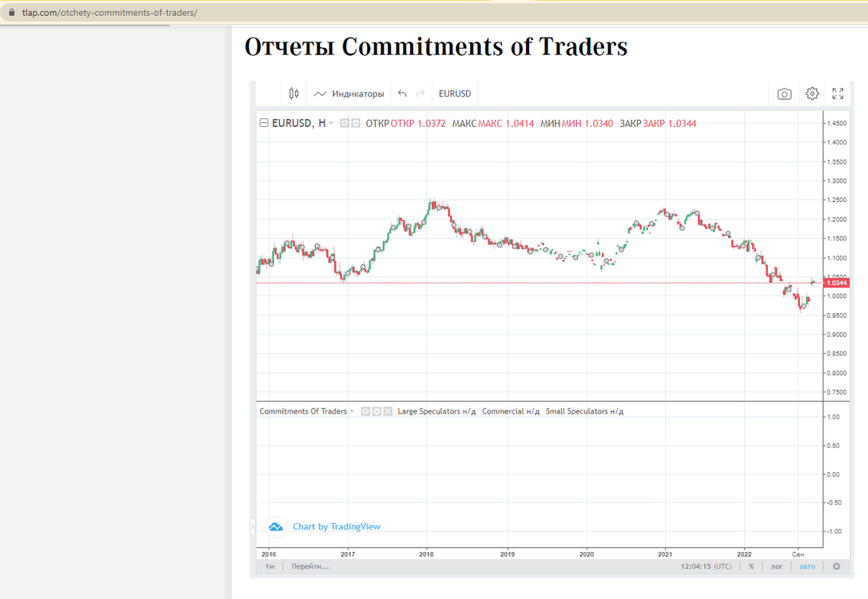Click the МИН 1.0340 low value
Screen dimensions: 868x599
587,123
